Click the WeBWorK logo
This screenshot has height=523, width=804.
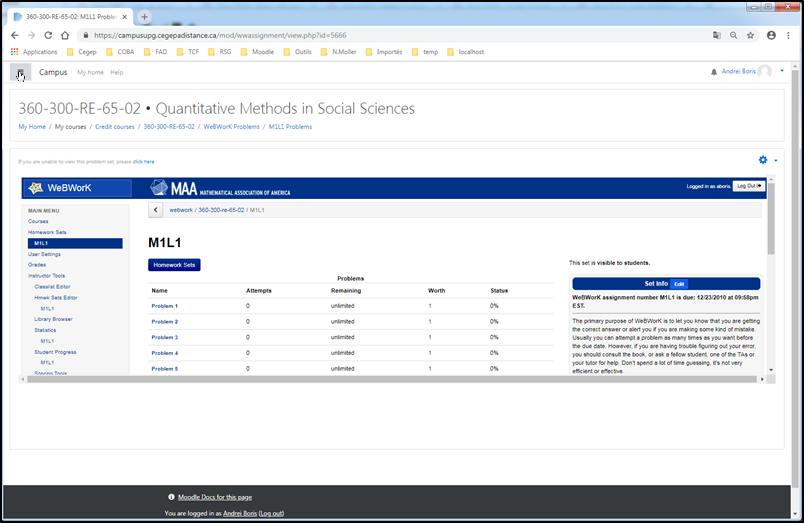click(x=78, y=187)
